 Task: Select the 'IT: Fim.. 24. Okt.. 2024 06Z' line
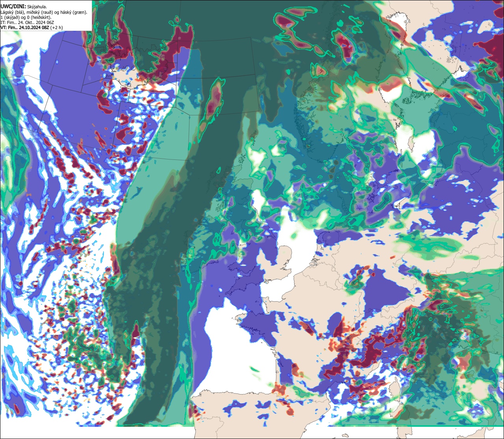coord(28,22)
